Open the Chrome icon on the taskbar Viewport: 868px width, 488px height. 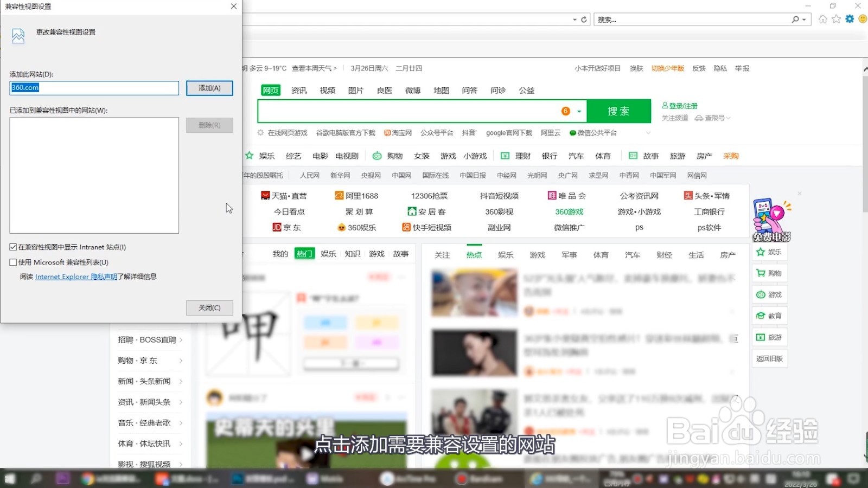click(87, 479)
